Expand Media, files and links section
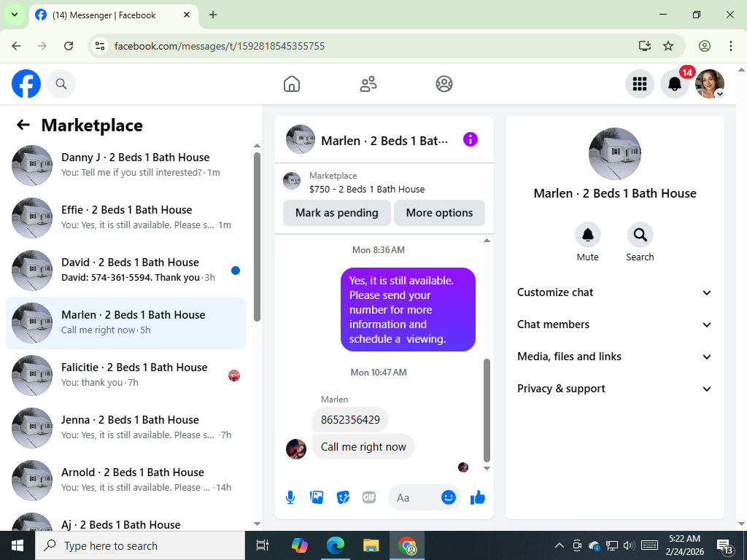Screen dimensions: 747x560 pyautogui.click(x=614, y=357)
